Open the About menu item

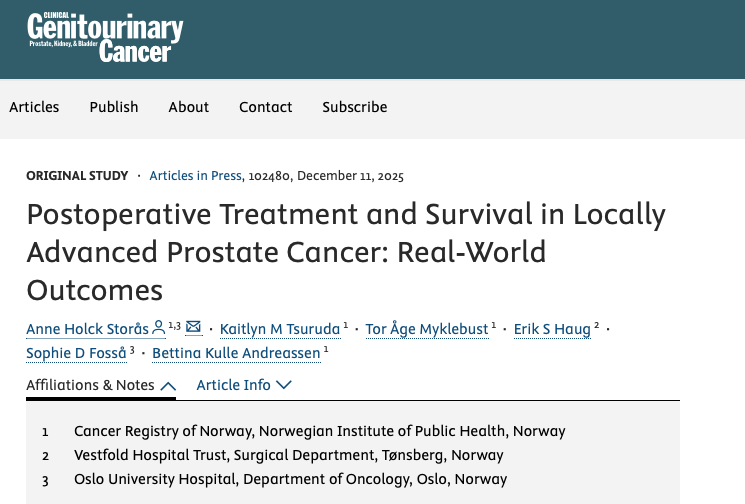[188, 107]
